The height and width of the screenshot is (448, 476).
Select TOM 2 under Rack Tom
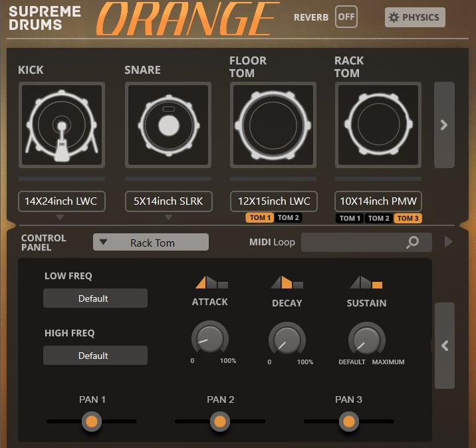tap(378, 219)
